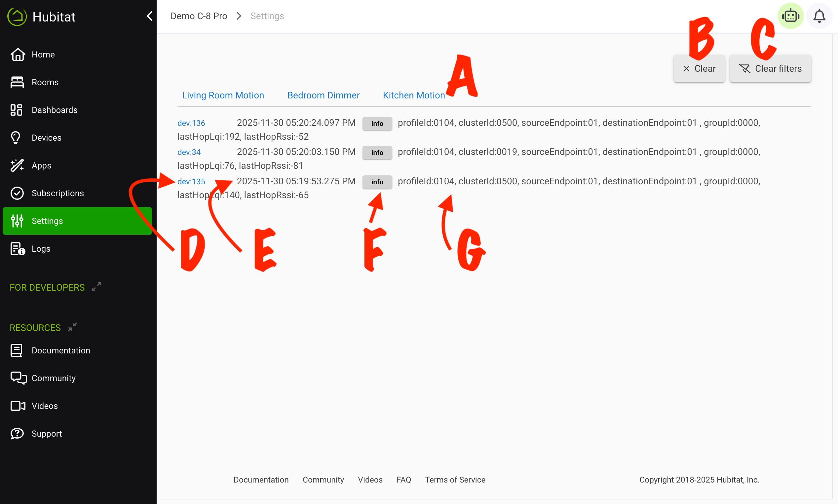Open the Rooms page
This screenshot has height=504, width=838.
click(x=77, y=82)
